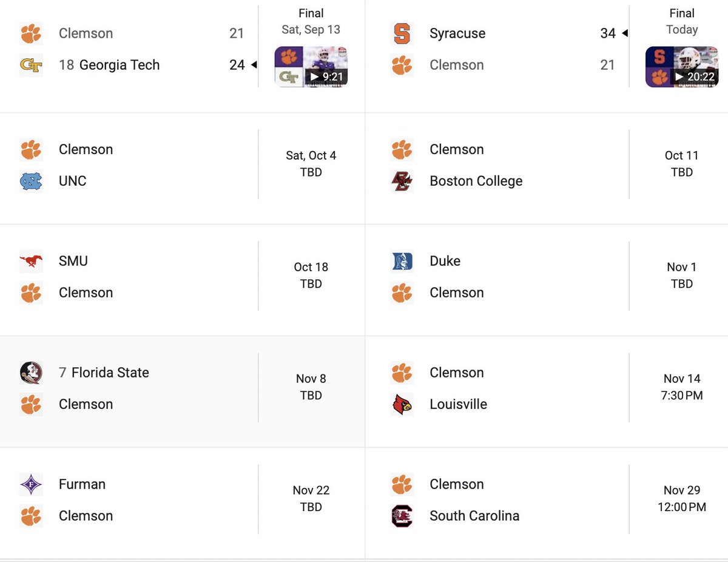Click the Georgia Tech team logo

pyautogui.click(x=31, y=65)
